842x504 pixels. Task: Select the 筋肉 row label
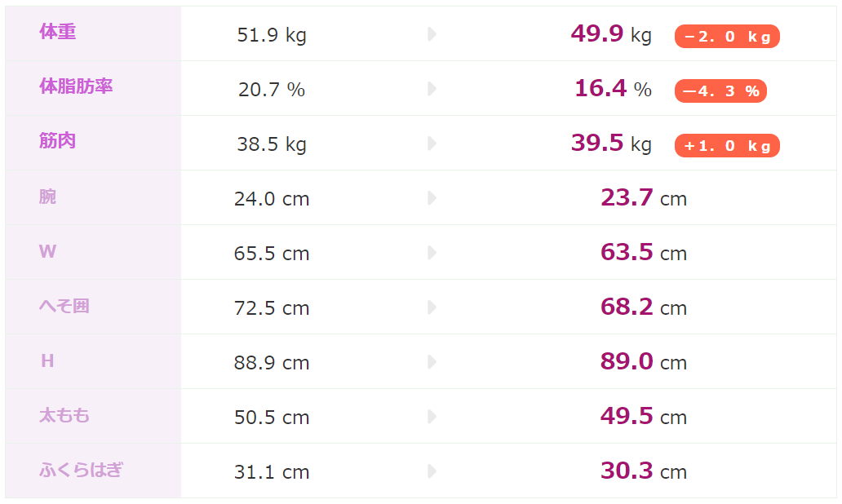(58, 141)
